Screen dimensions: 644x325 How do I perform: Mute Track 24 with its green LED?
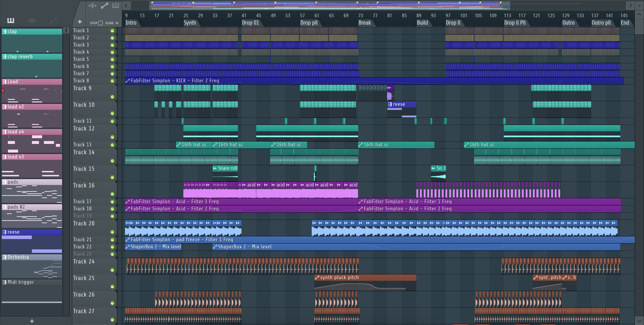tap(112, 270)
